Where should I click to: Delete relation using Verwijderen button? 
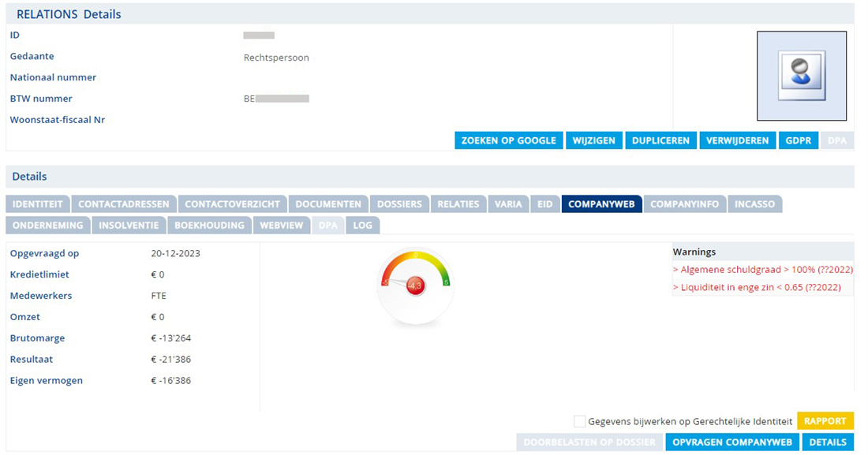(737, 140)
